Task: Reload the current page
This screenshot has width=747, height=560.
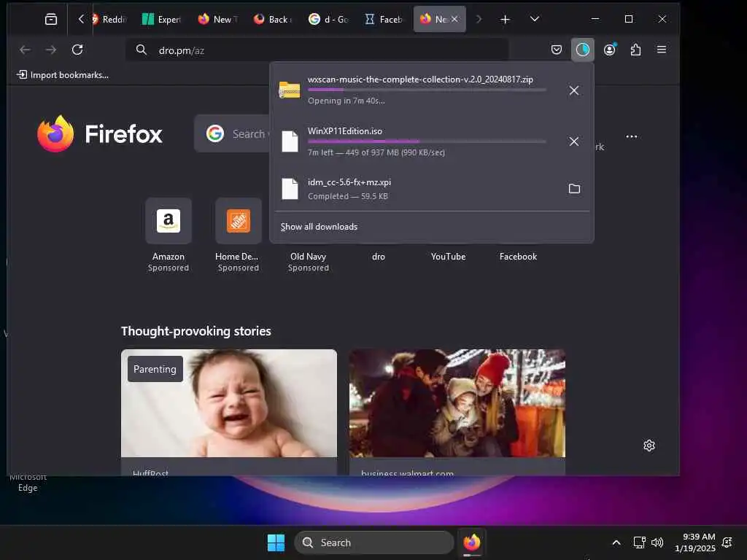Action: pyautogui.click(x=77, y=50)
